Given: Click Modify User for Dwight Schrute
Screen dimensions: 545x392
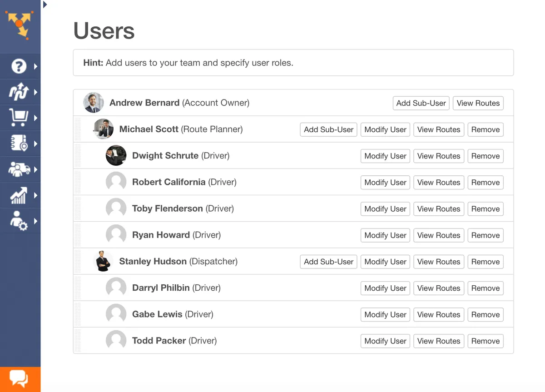Looking at the screenshot, I should pos(385,156).
